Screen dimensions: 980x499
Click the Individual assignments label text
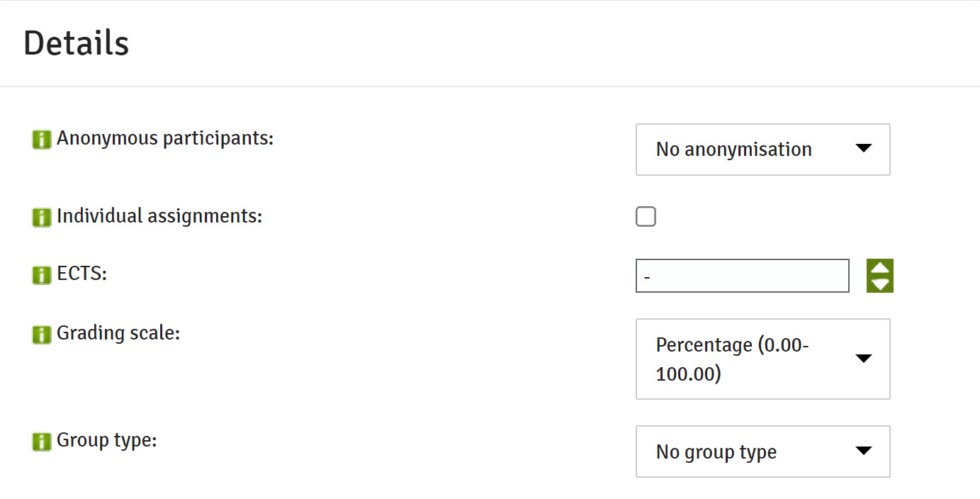159,216
